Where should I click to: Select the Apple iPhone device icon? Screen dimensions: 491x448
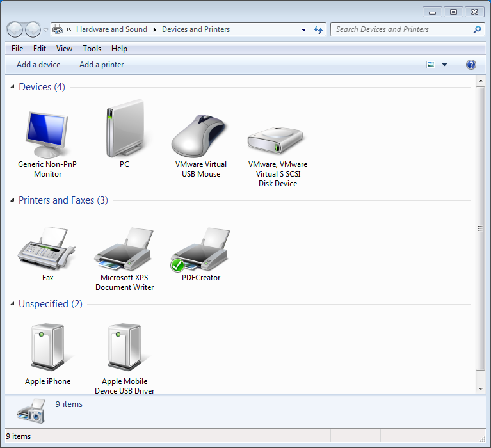click(47, 347)
